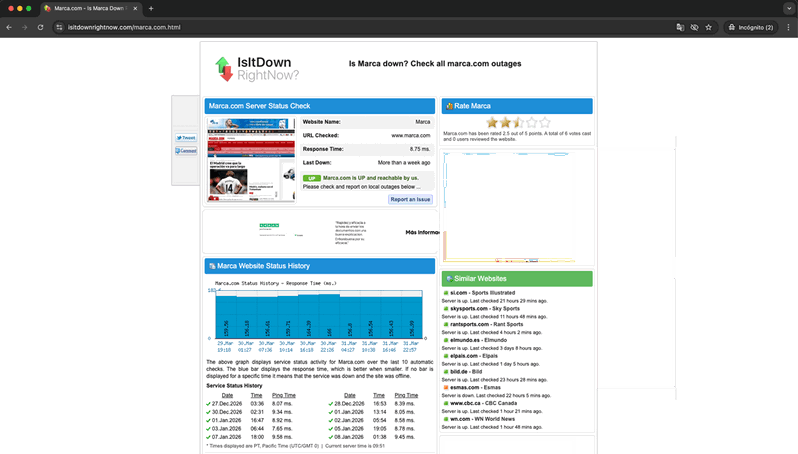This screenshot has width=798, height=454.
Task: Open si.com - Sports Illustrated link
Action: click(x=482, y=293)
